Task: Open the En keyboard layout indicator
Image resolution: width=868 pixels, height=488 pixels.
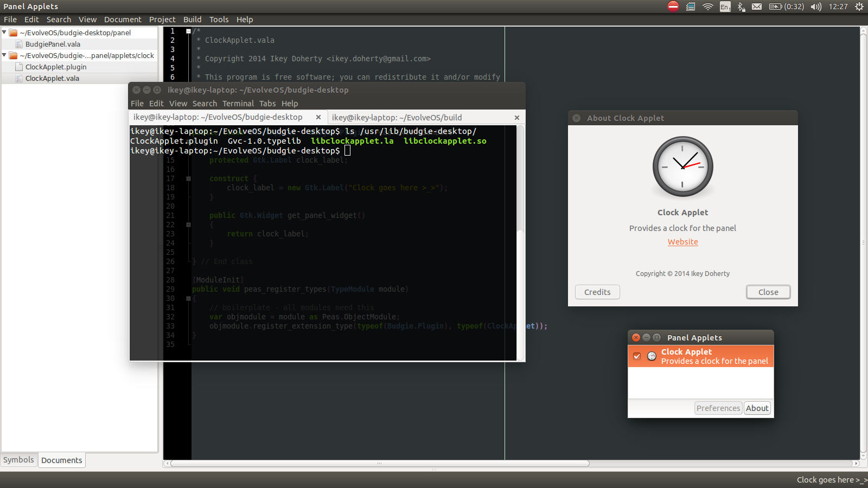Action: (x=725, y=7)
